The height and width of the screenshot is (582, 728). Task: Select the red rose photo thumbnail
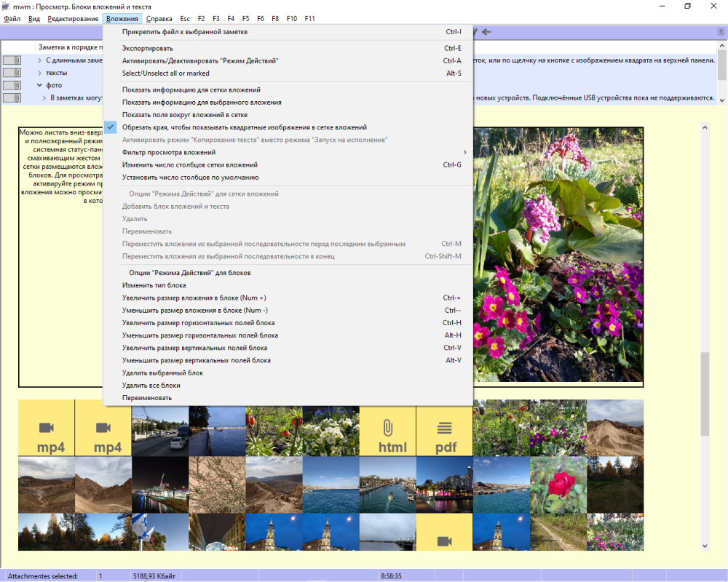tap(558, 484)
